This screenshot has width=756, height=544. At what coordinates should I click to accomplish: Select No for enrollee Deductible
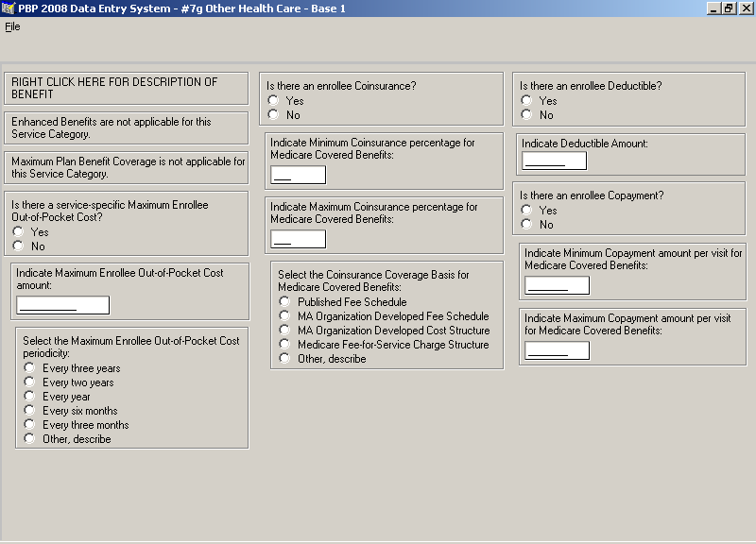[526, 114]
